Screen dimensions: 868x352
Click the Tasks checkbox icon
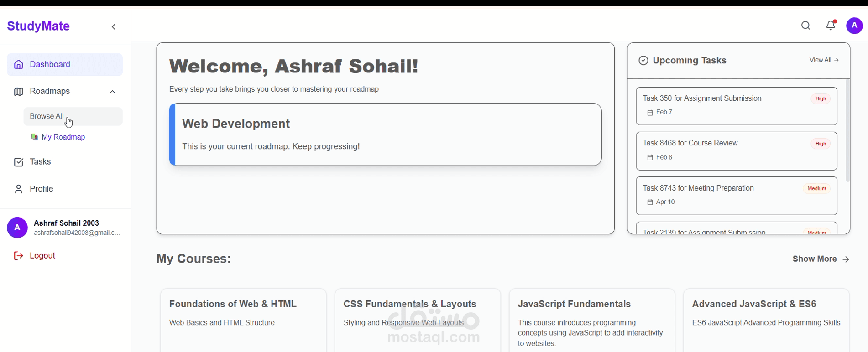click(x=19, y=162)
